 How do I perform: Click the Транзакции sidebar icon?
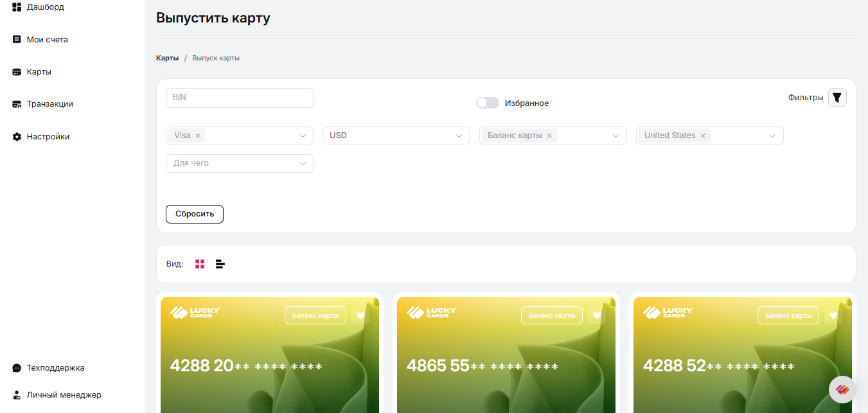(17, 104)
